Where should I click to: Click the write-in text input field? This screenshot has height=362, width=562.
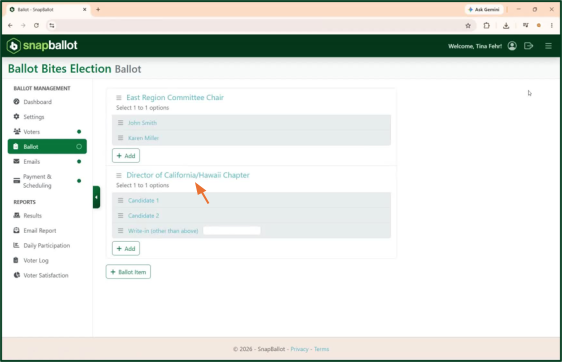[232, 230]
